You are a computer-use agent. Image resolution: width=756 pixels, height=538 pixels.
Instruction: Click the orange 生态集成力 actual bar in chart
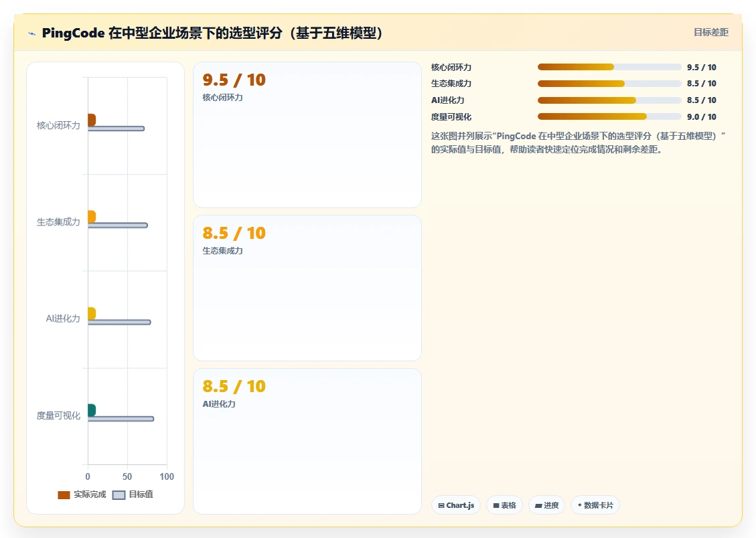[92, 217]
